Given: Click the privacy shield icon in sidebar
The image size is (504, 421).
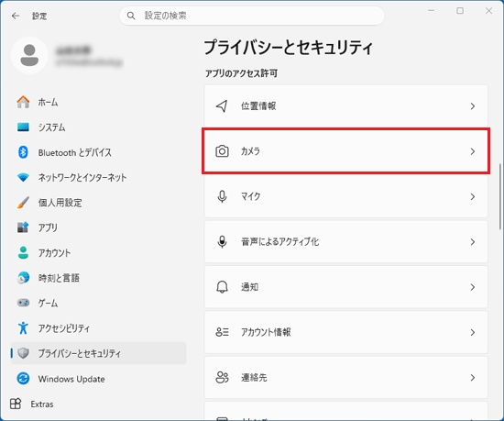Looking at the screenshot, I should point(23,353).
